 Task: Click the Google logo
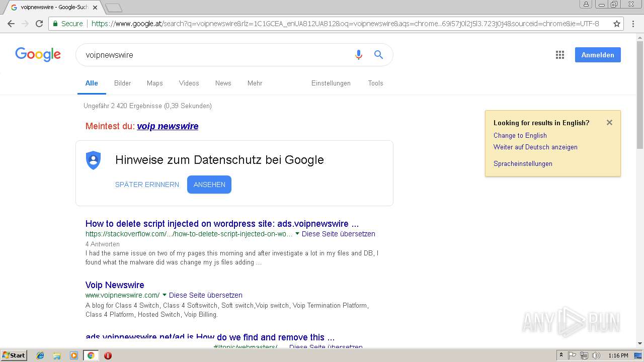[x=38, y=54]
